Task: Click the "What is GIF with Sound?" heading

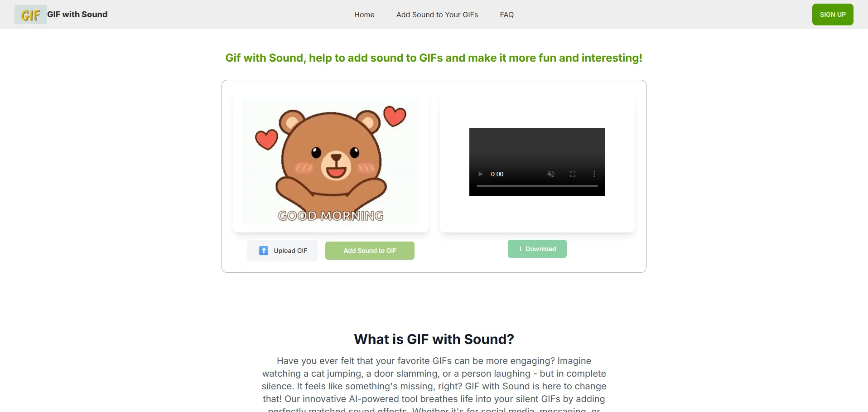Action: coord(434,339)
